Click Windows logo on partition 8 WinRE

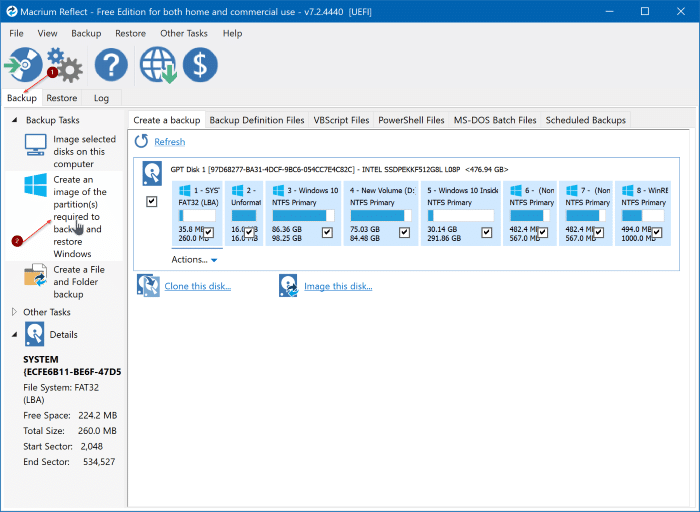coord(627,191)
